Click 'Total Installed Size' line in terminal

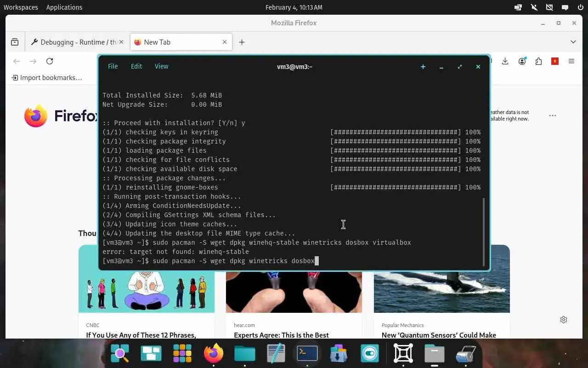(x=162, y=95)
